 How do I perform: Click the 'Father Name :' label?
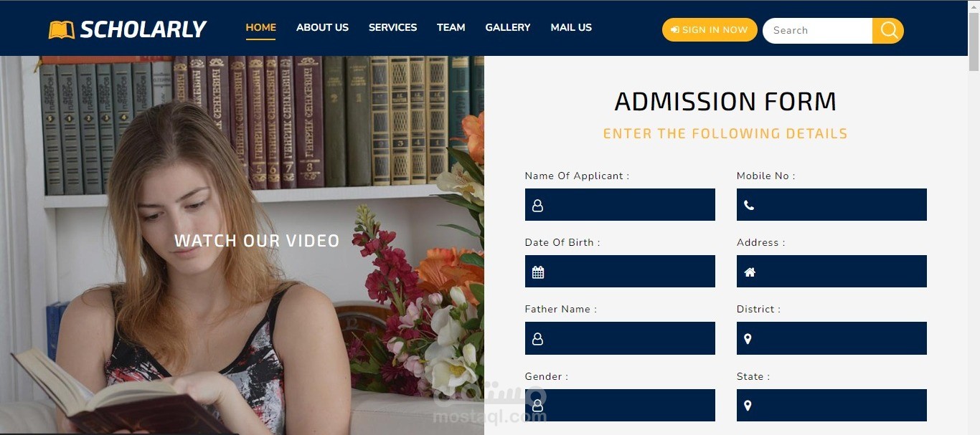click(561, 309)
